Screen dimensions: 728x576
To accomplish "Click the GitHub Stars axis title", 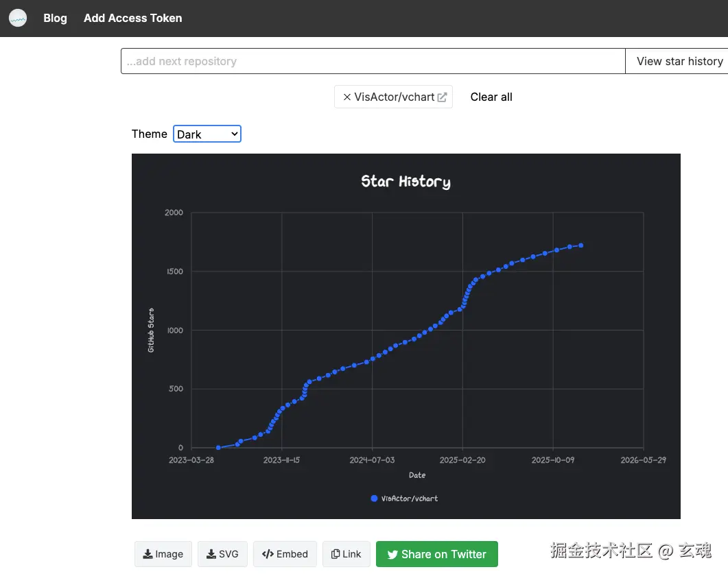I will [x=151, y=330].
